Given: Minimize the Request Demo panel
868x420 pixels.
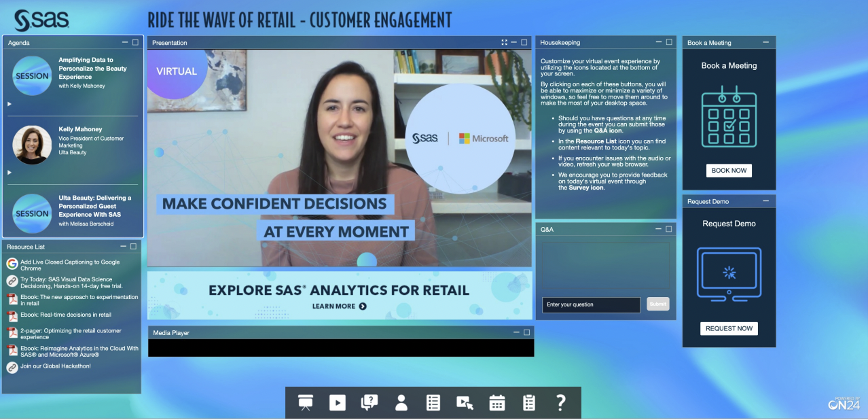Looking at the screenshot, I should click(766, 201).
